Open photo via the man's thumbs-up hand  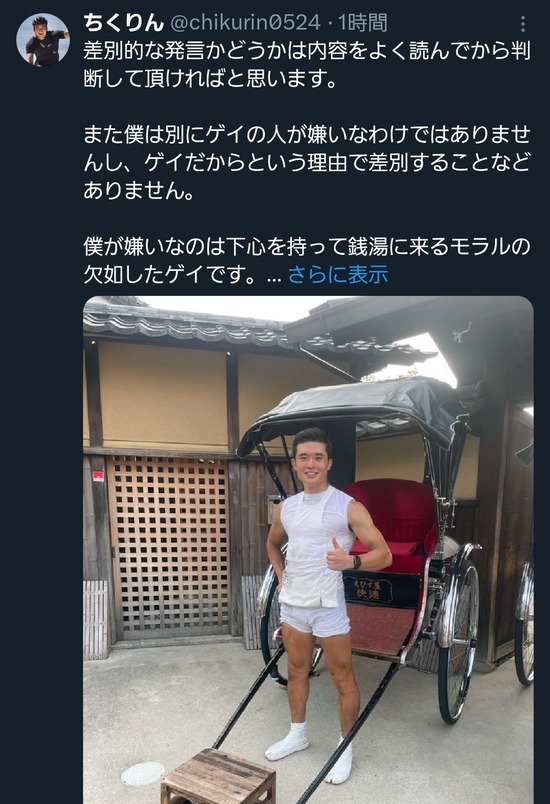337,555
